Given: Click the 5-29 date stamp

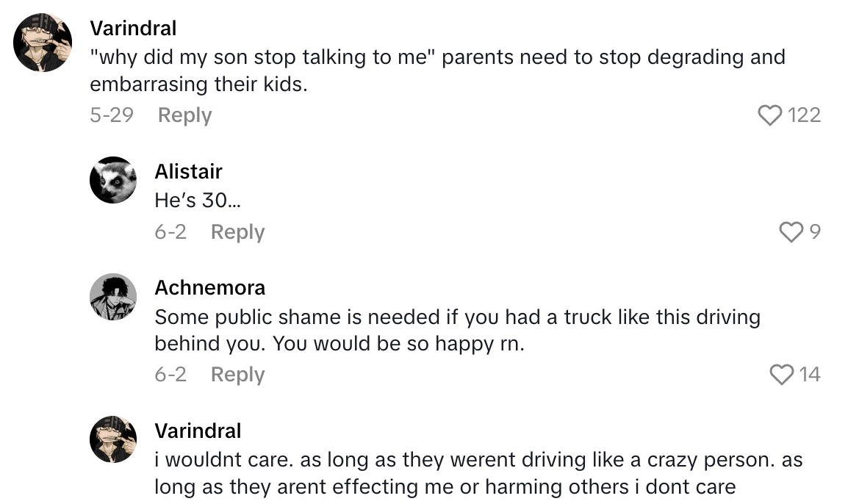Looking at the screenshot, I should pos(111,115).
